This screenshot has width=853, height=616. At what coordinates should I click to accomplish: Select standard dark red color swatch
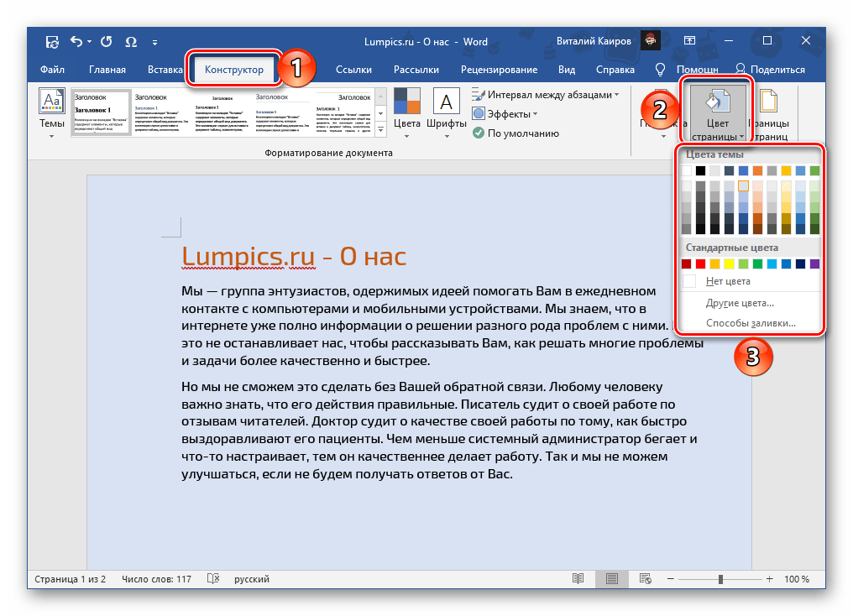tap(687, 264)
